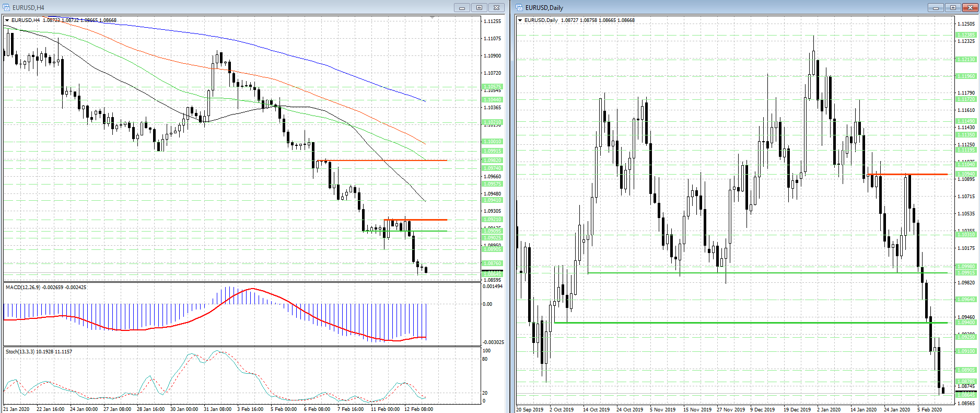Click the green 1.09210 level label in H4
Image resolution: width=980 pixels, height=413 pixels.
tap(492, 220)
